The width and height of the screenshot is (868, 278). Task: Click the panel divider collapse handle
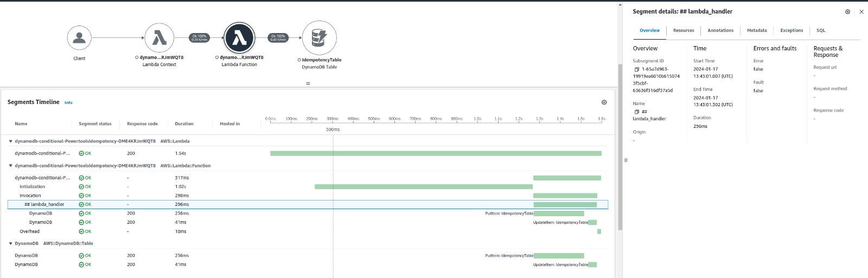click(x=626, y=160)
